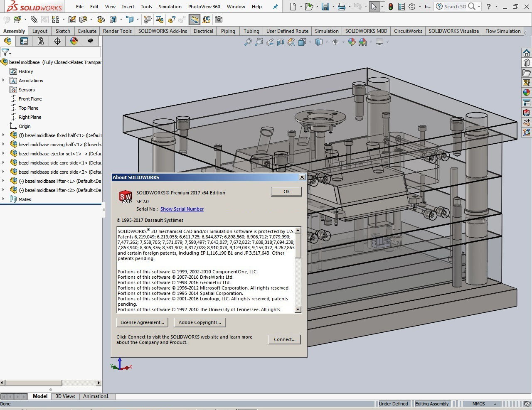Click the Save floppy disk icon
Viewport: 532px width, 410px height.
[325, 7]
